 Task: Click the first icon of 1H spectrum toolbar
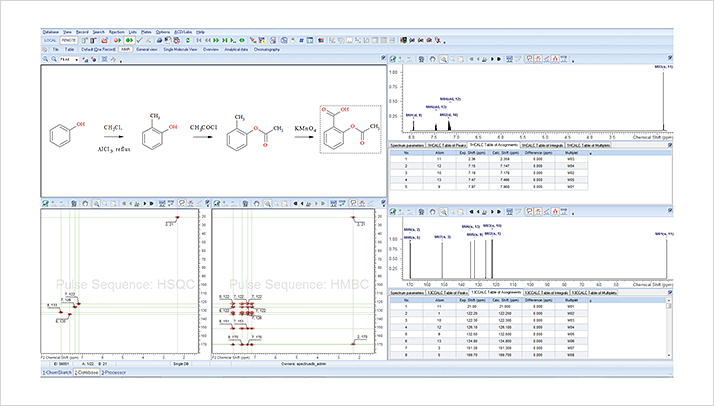[393, 59]
